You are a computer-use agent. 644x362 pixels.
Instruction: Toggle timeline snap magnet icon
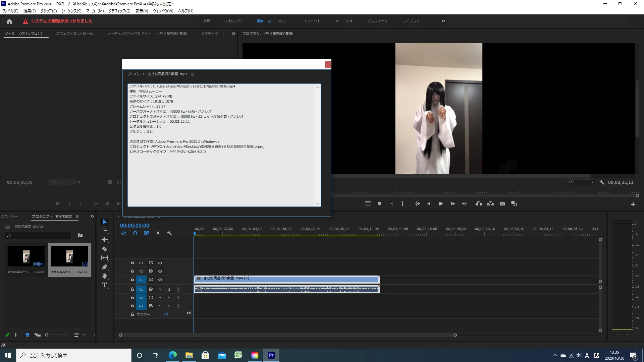[135, 233]
